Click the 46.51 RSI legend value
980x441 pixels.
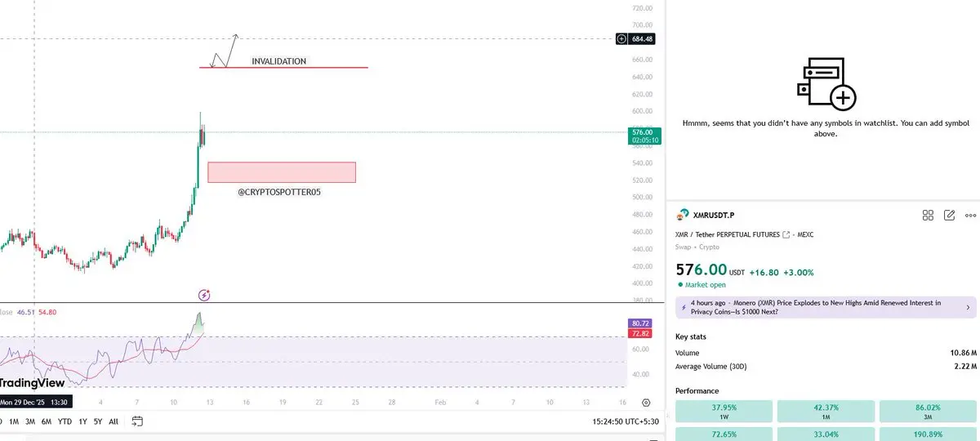pyautogui.click(x=26, y=312)
